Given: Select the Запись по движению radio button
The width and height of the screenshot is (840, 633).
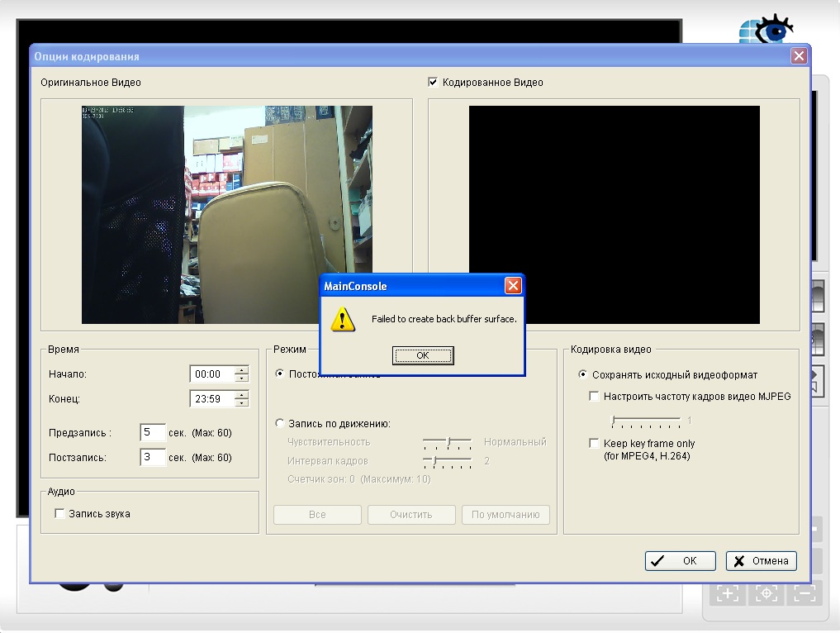Looking at the screenshot, I should (280, 424).
